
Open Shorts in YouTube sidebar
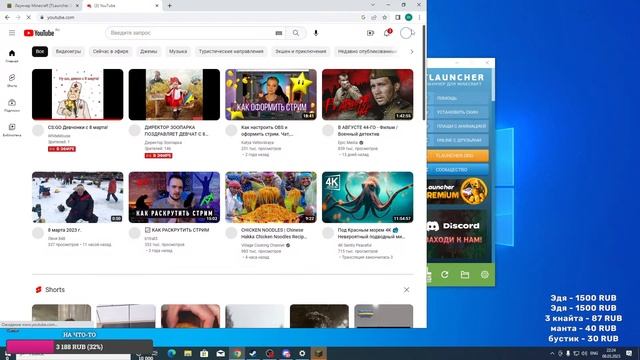[x=12, y=80]
